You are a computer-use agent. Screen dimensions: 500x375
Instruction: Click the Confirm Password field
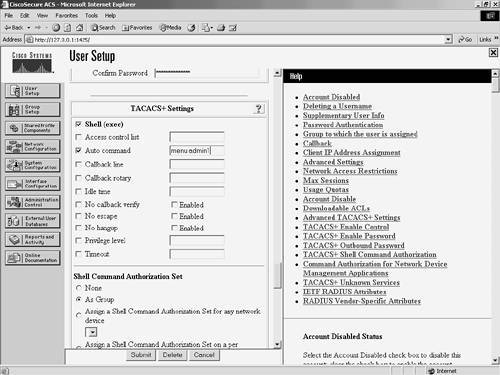(207, 73)
